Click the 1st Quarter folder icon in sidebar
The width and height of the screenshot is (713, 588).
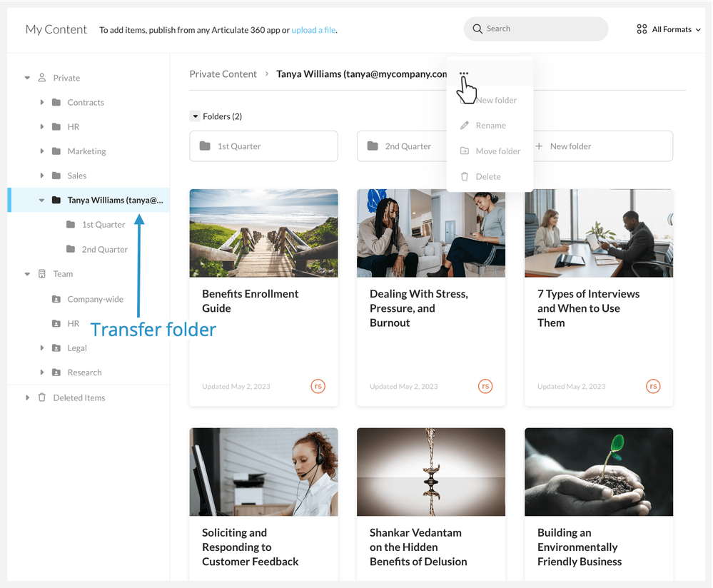click(x=71, y=224)
